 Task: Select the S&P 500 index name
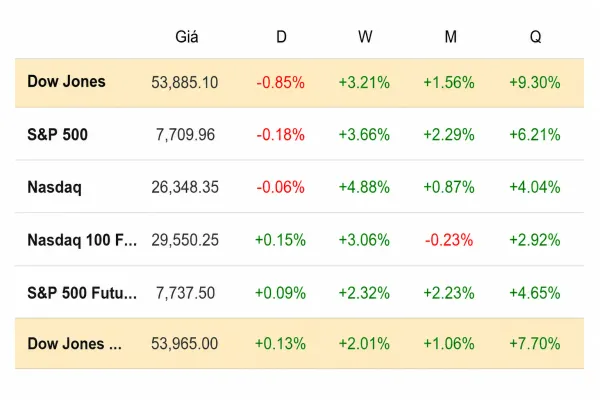coord(57,134)
